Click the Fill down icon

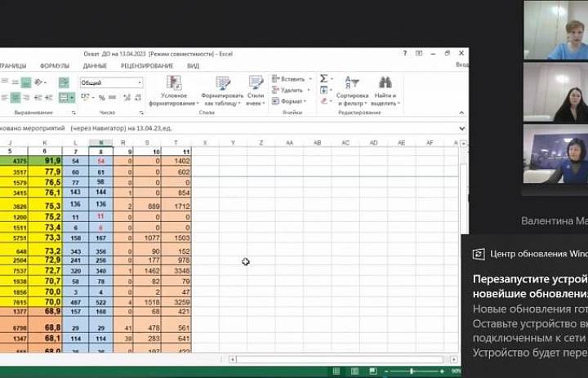(323, 90)
